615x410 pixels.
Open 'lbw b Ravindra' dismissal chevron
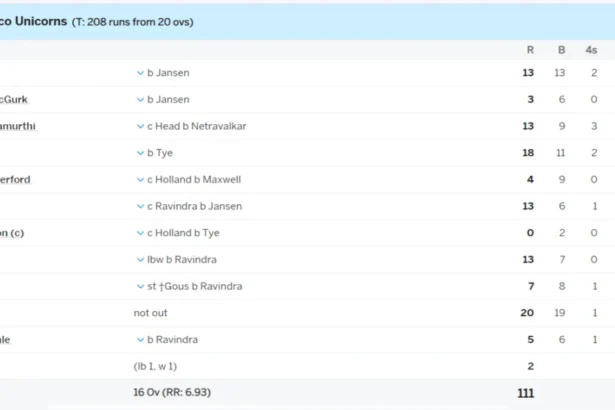coord(140,260)
